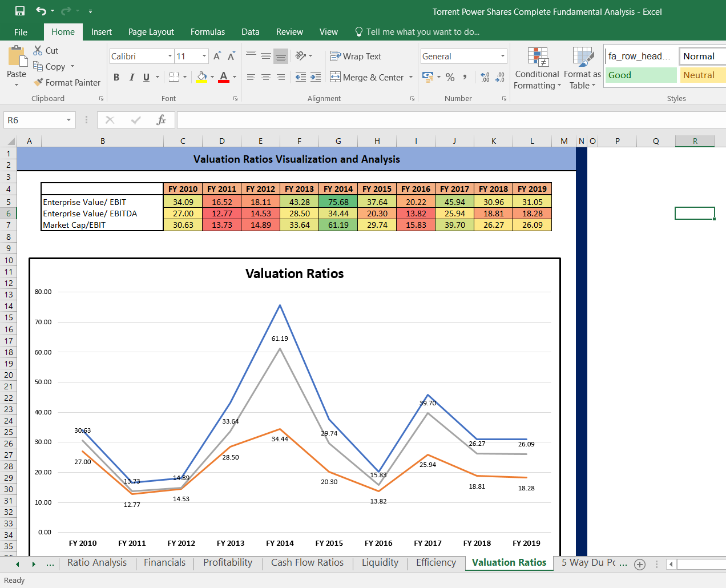Increase indent icon
This screenshot has height=588, width=726.
[x=316, y=77]
